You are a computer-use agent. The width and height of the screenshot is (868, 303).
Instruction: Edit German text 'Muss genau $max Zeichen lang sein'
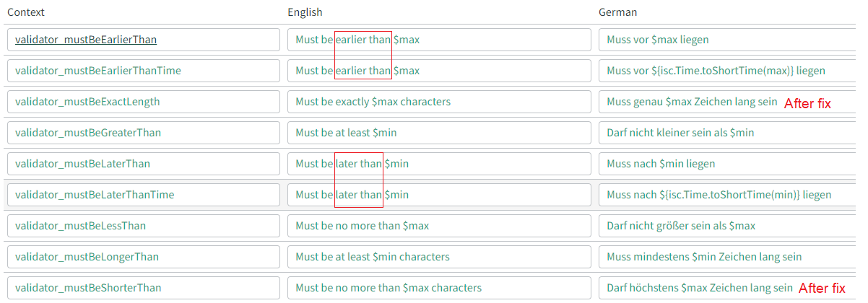point(693,102)
